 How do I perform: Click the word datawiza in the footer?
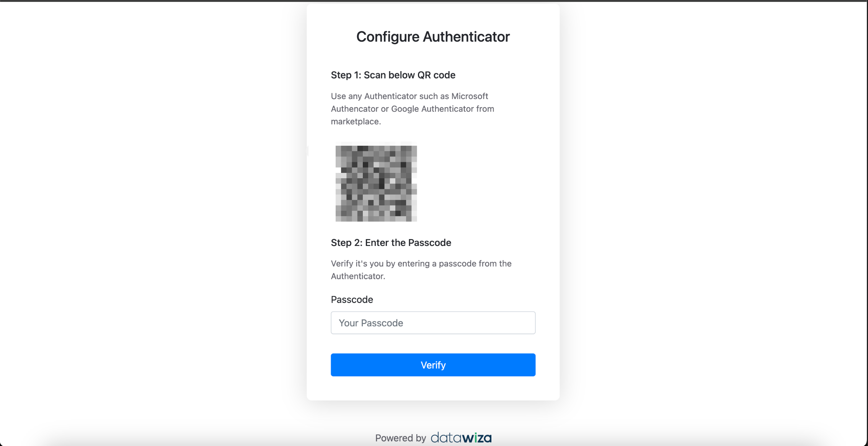[x=461, y=438]
